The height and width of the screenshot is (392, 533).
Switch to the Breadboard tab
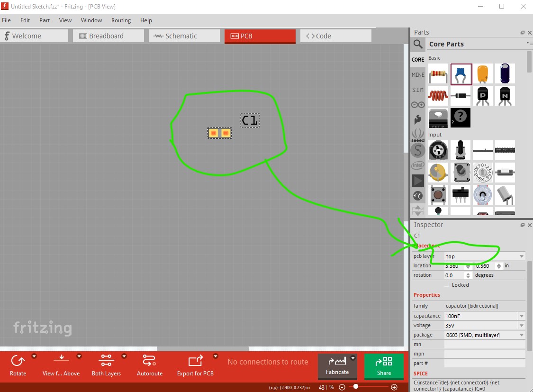(x=108, y=36)
